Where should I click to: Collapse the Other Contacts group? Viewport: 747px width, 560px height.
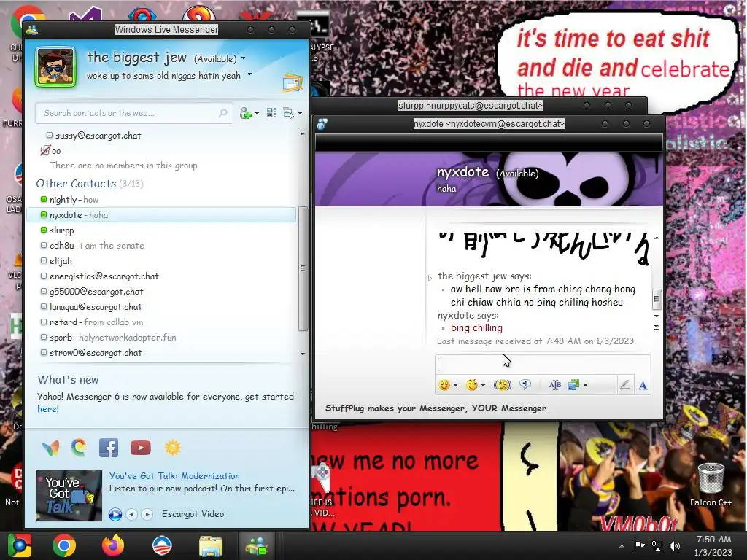coord(90,183)
